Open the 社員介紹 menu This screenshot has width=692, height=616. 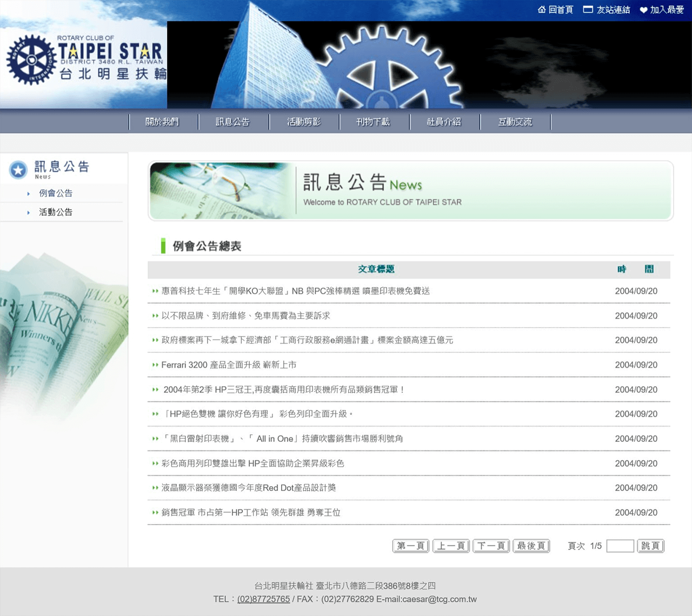[x=444, y=122]
